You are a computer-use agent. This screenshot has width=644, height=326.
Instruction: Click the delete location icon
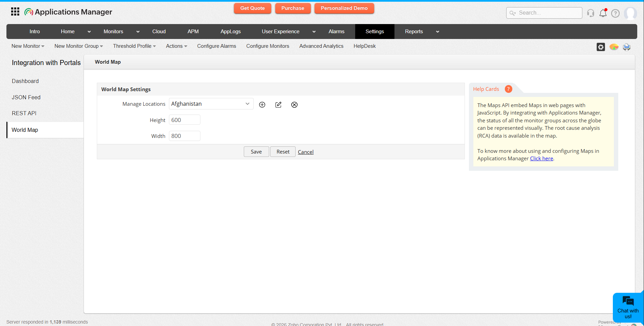point(294,104)
